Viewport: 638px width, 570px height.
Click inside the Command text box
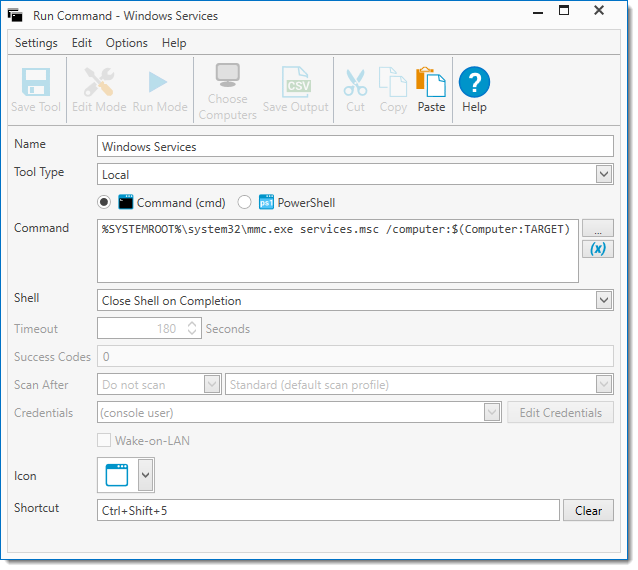[338, 251]
